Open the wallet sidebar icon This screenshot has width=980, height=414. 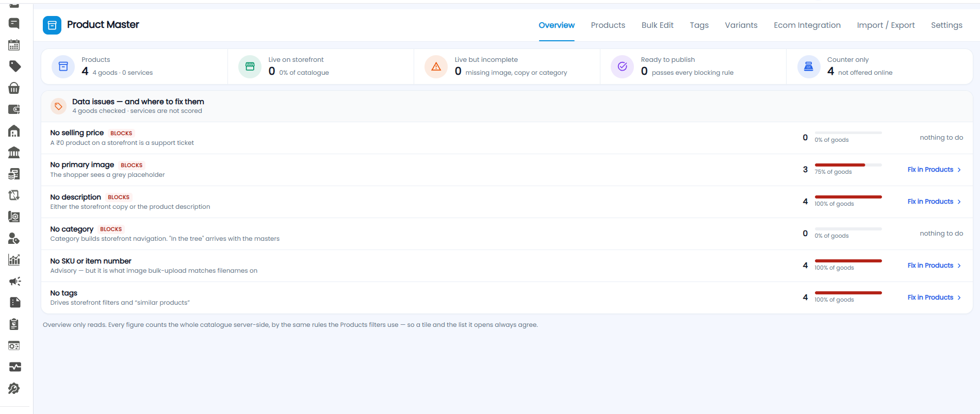(x=14, y=109)
